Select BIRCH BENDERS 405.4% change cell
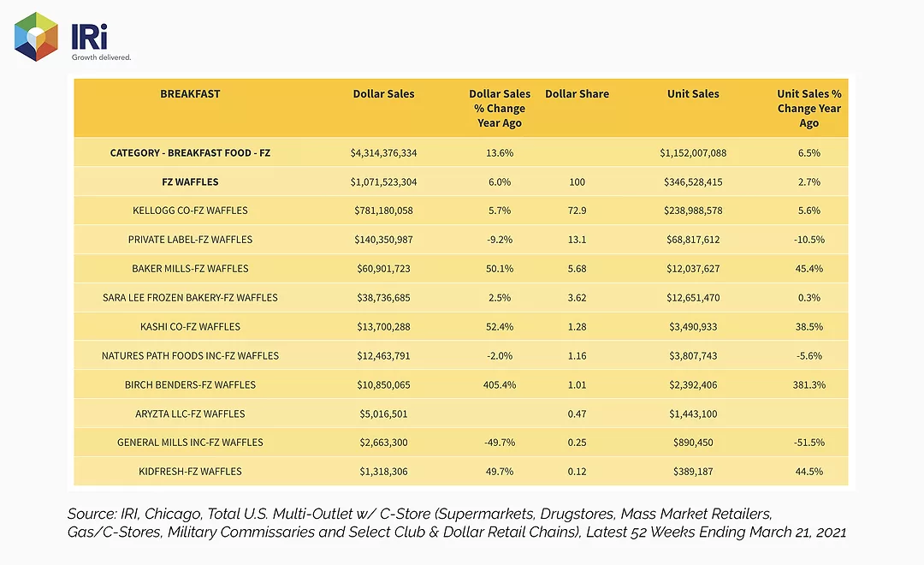Viewport: 924px width, 565px height. [500, 384]
